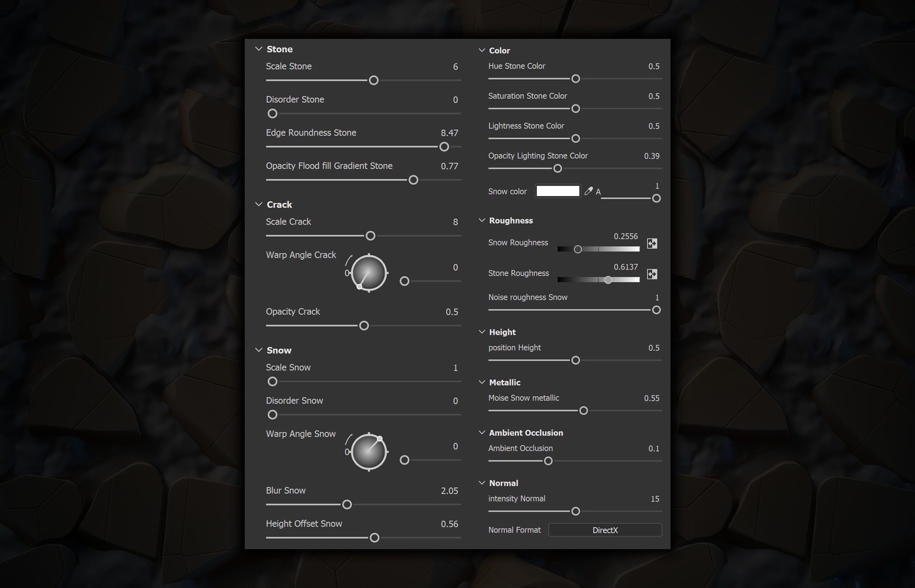
Task: Click the Height Offset Snow value 0.56
Action: [449, 524]
